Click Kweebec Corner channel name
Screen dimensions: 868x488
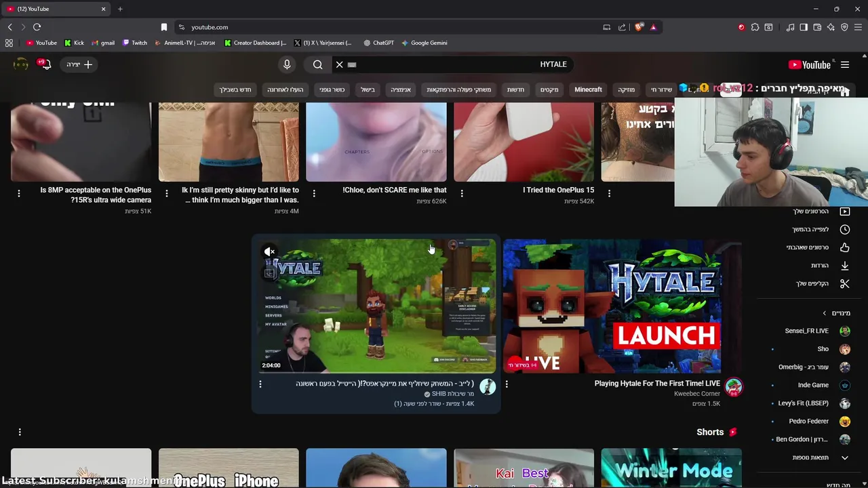(697, 394)
